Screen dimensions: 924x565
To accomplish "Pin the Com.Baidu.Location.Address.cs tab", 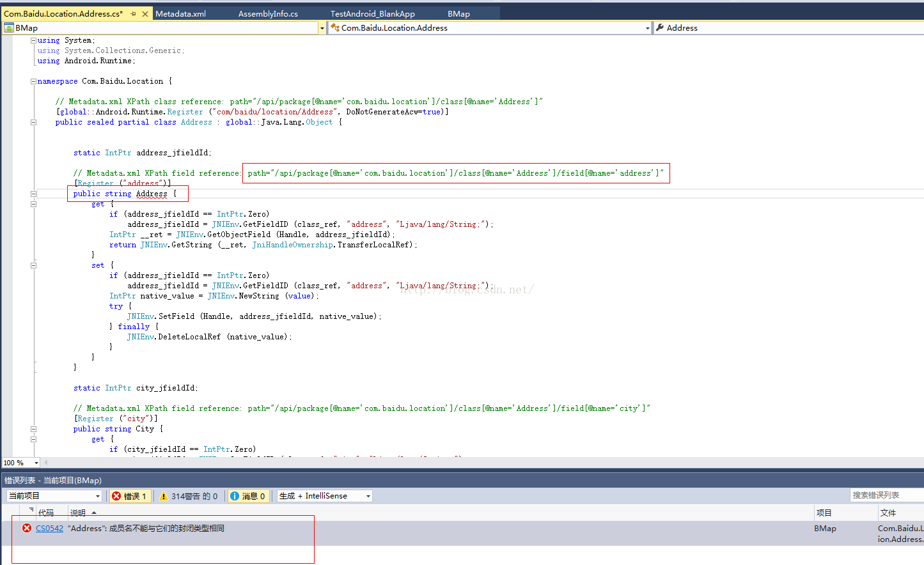I will tap(133, 13).
